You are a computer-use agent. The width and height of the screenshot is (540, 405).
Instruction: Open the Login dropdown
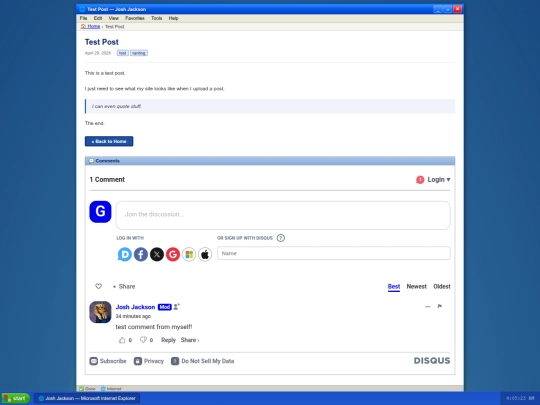(439, 180)
